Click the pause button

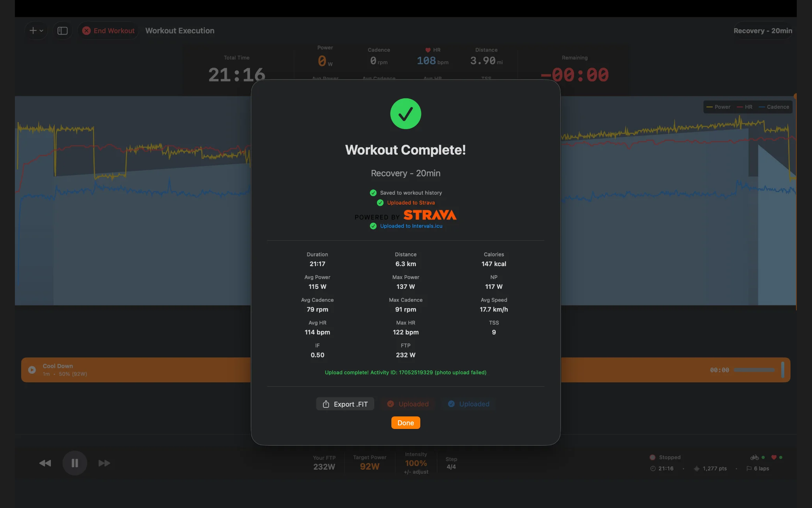(x=75, y=463)
